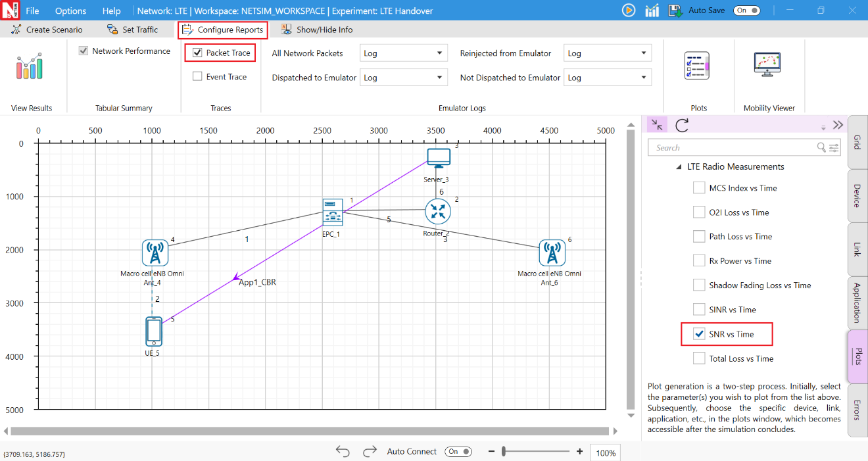Check Rx Power vs Time
The image size is (868, 461).
[699, 261]
